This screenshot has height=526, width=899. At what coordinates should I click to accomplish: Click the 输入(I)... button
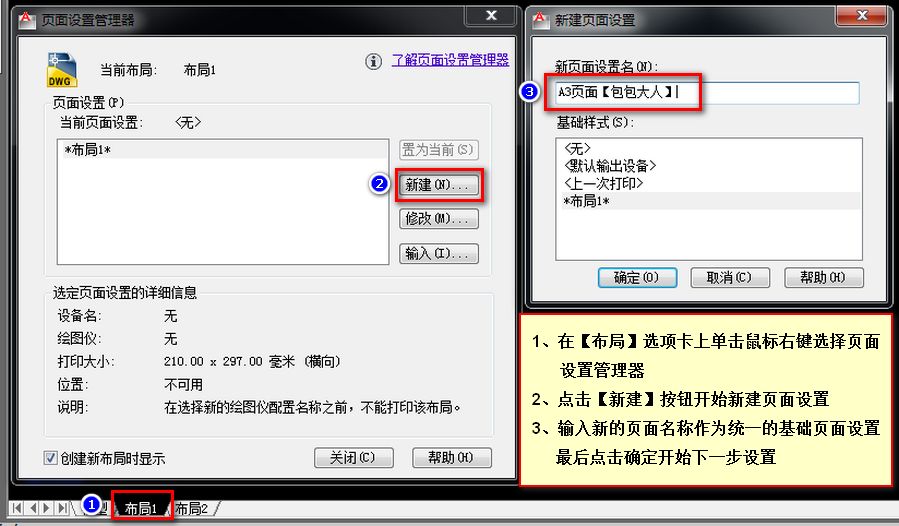(439, 253)
